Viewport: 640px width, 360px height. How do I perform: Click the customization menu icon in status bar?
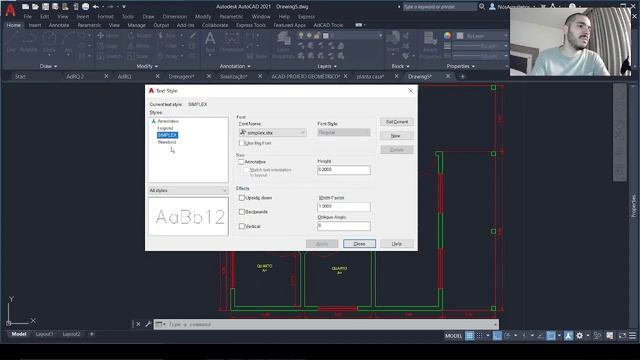pyautogui.click(x=633, y=336)
